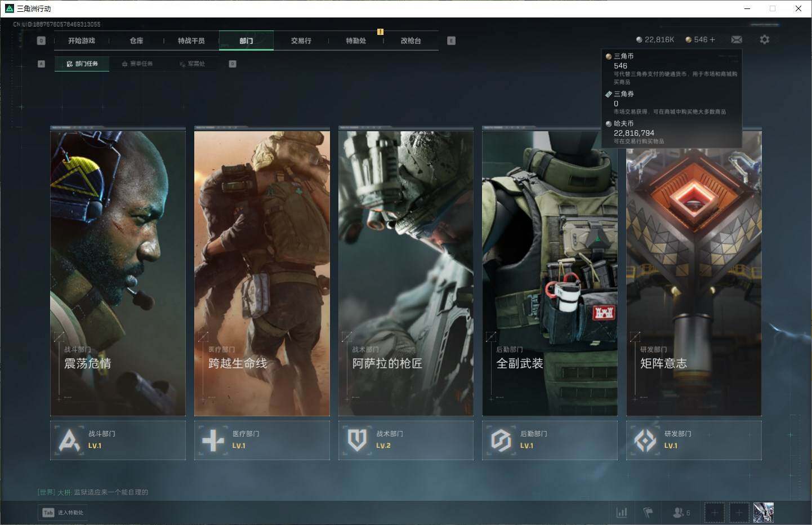Image resolution: width=812 pixels, height=525 pixels.
Task: Click the plus beside 546 currency
Action: pos(712,39)
